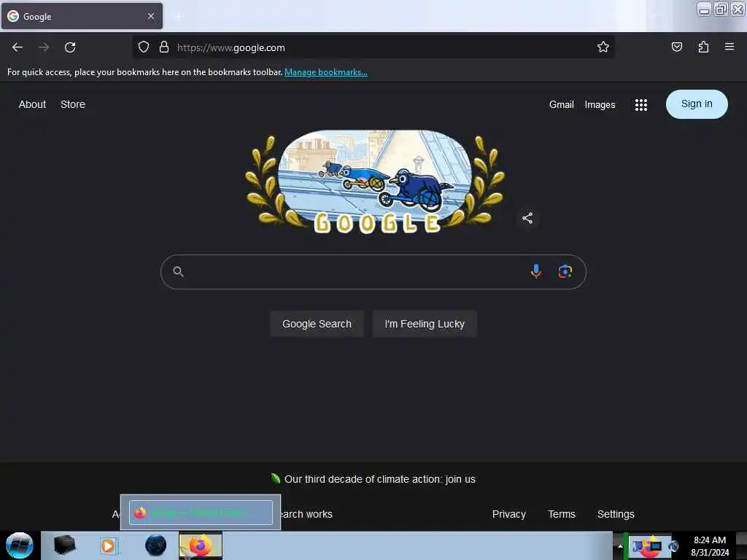
Task: Open the Google apps grid
Action: coord(640,105)
